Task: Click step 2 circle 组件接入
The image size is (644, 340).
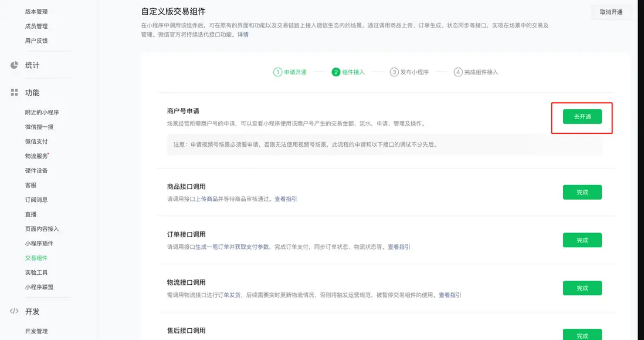Action: pyautogui.click(x=336, y=72)
